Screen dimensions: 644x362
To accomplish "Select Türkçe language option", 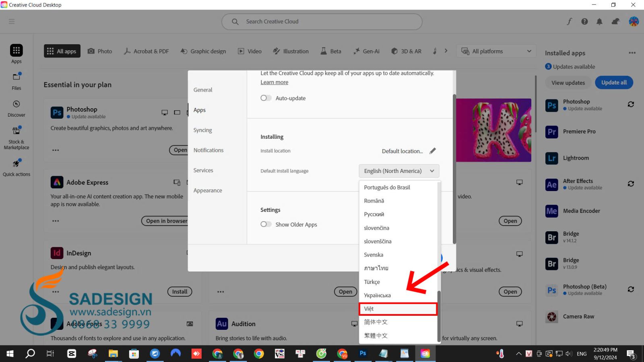I will tap(398, 282).
